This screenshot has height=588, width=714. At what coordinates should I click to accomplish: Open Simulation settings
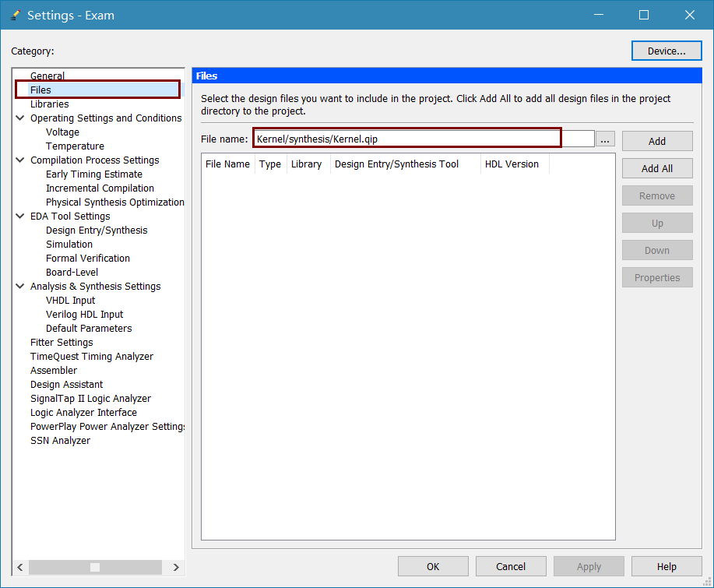pos(69,244)
